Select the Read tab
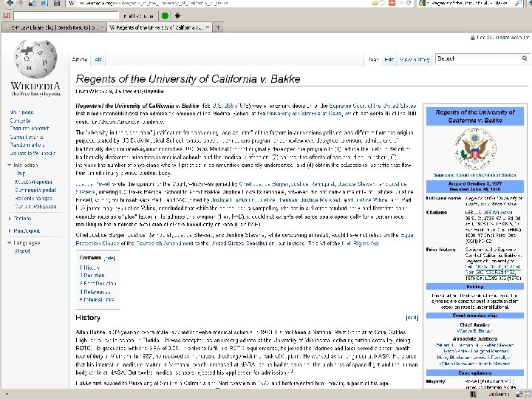 373,59
